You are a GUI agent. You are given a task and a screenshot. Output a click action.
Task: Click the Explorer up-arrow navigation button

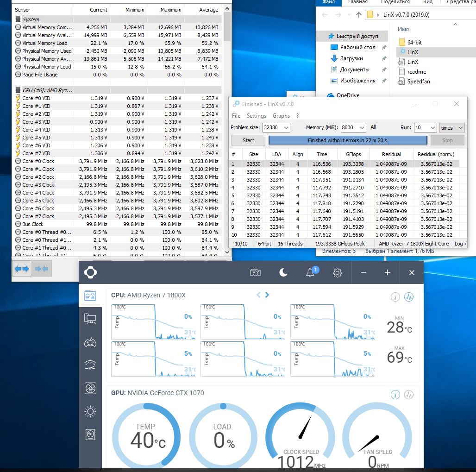358,14
